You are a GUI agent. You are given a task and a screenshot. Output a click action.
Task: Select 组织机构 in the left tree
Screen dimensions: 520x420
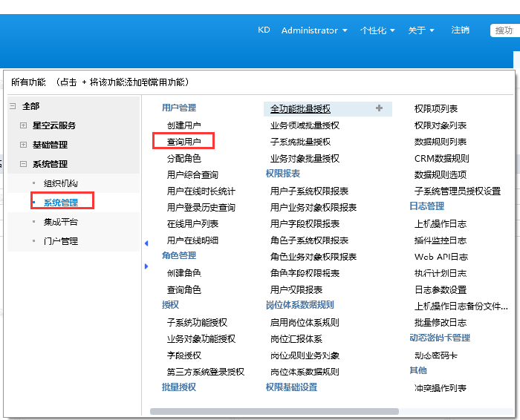[x=61, y=183]
